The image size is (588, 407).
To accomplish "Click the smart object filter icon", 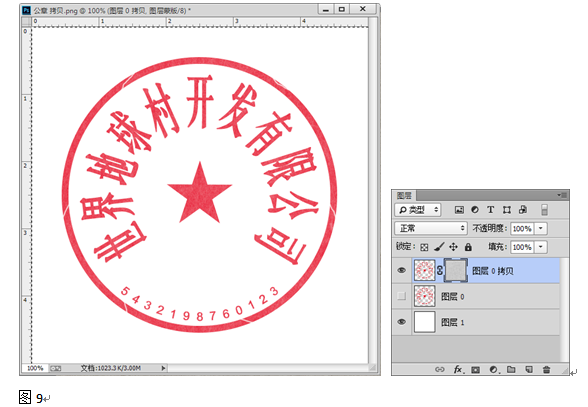I will coord(523,210).
